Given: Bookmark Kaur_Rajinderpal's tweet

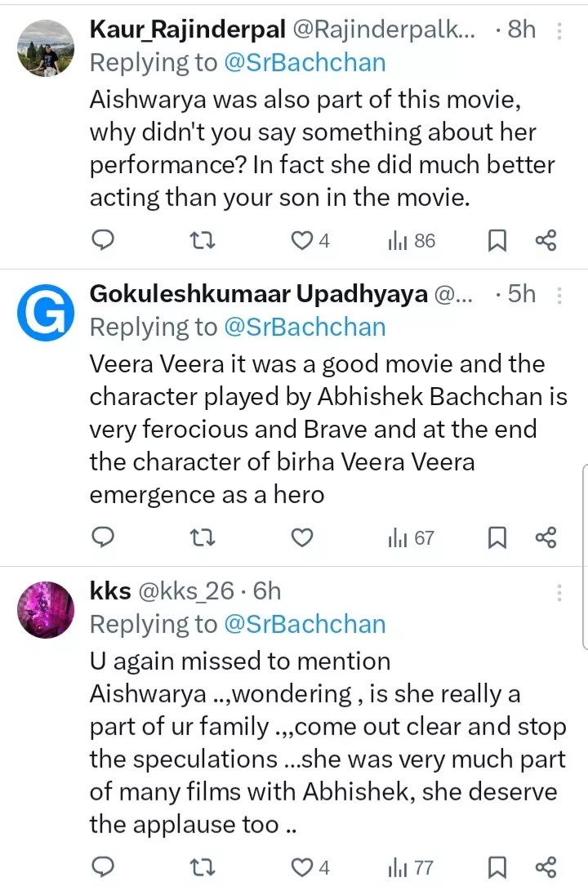Looking at the screenshot, I should point(497,240).
